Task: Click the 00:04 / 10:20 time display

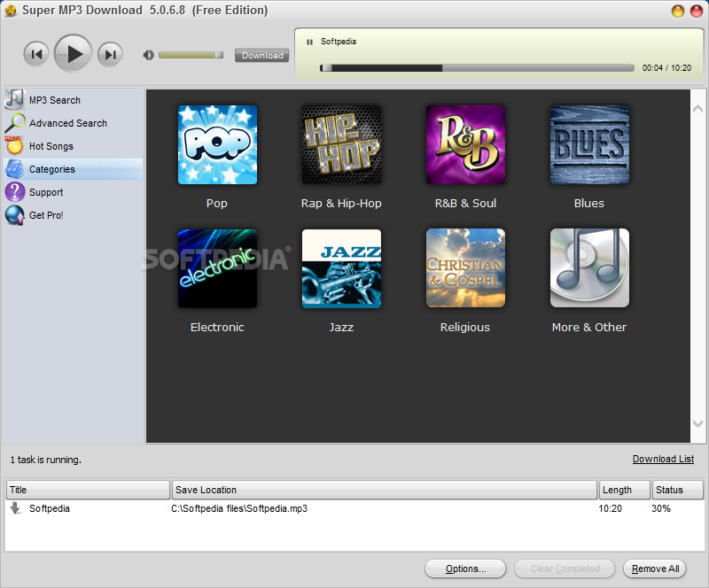Action: pyautogui.click(x=666, y=68)
